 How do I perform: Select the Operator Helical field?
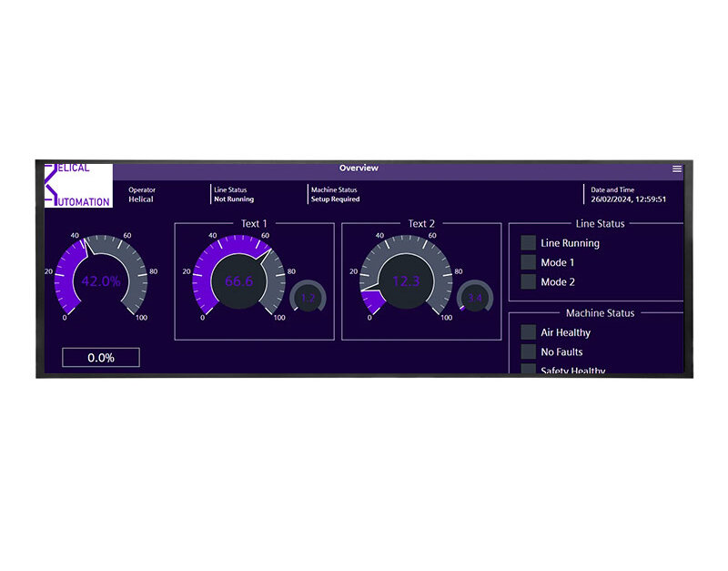[142, 194]
